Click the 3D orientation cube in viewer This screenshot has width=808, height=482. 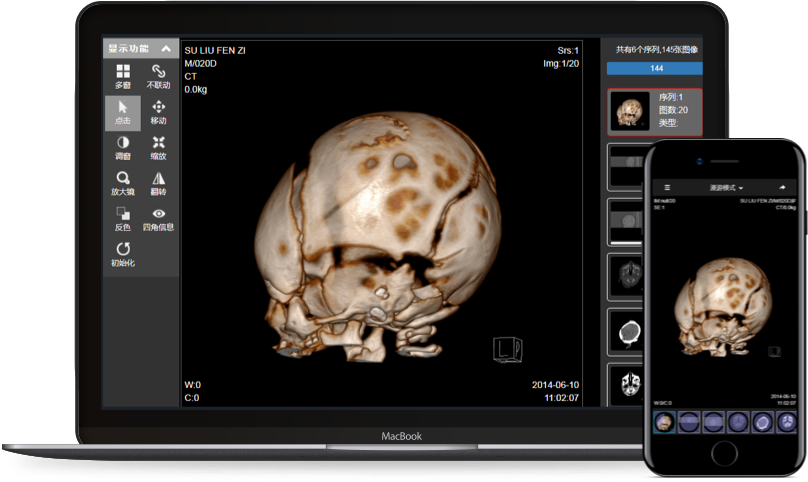click(x=506, y=348)
